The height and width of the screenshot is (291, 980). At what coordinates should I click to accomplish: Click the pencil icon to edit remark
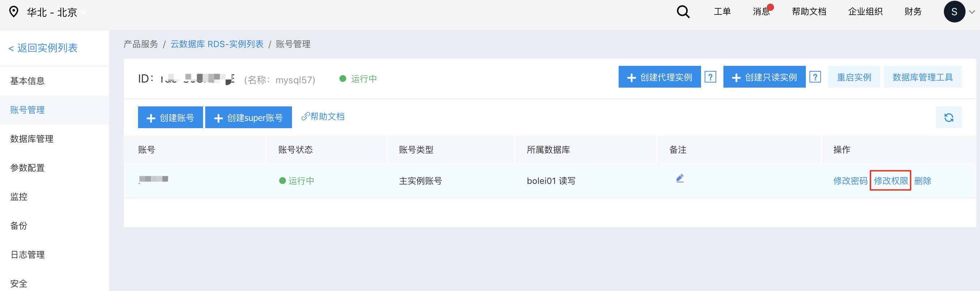[x=680, y=178]
